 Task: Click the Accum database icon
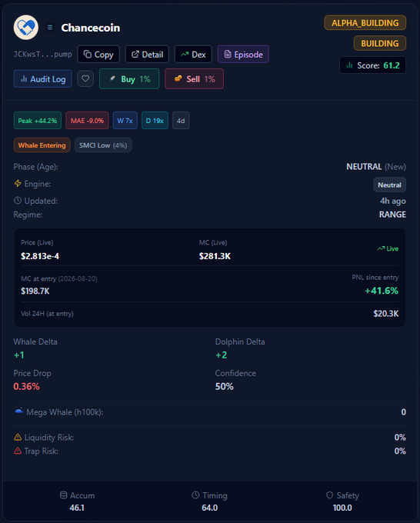pyautogui.click(x=63, y=495)
